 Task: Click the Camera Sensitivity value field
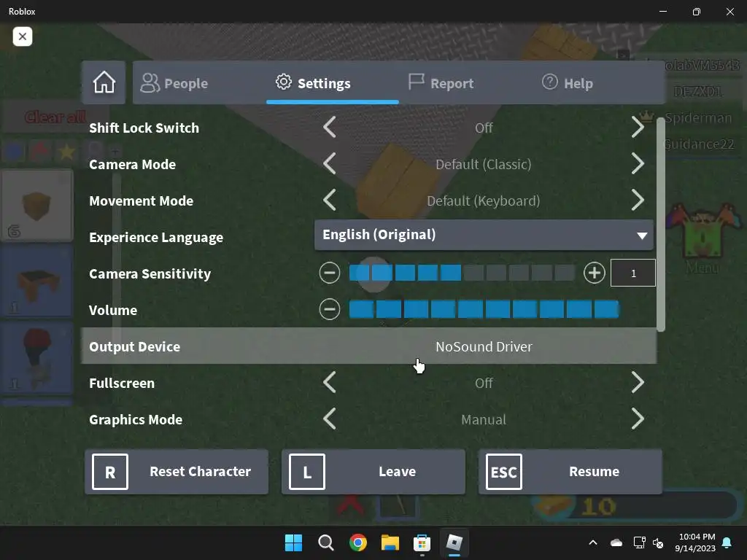tap(633, 273)
